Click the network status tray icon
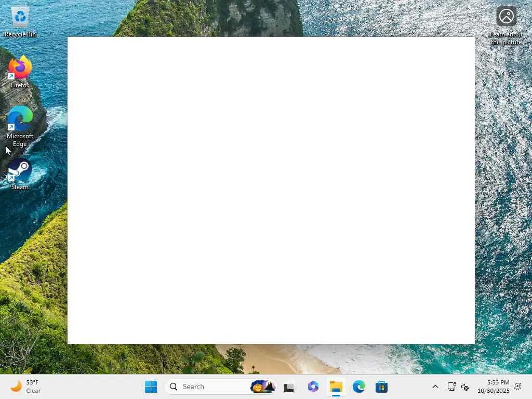Image resolution: width=532 pixels, height=399 pixels. 451,387
